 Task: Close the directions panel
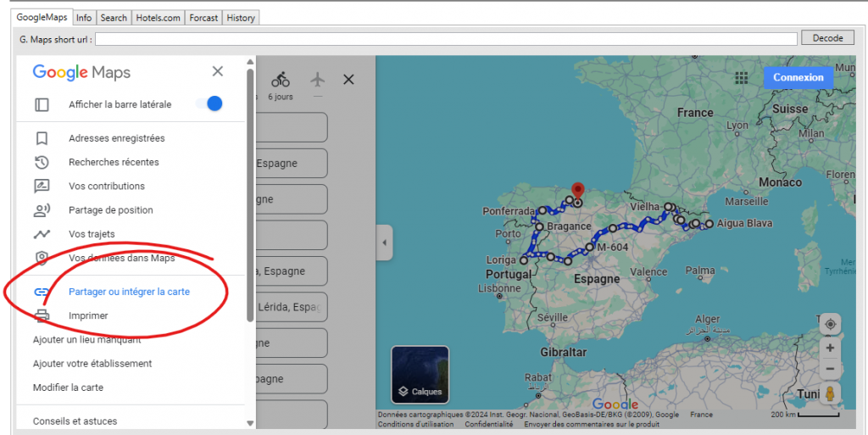[348, 80]
